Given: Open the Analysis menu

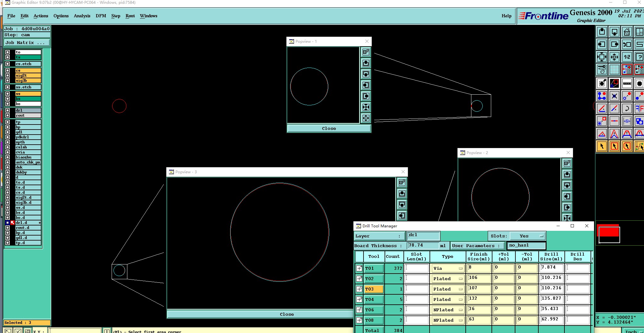Looking at the screenshot, I should [x=82, y=16].
